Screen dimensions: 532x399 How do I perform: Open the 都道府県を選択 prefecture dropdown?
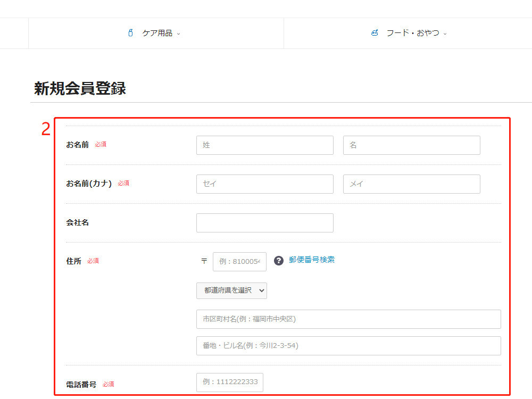point(231,290)
